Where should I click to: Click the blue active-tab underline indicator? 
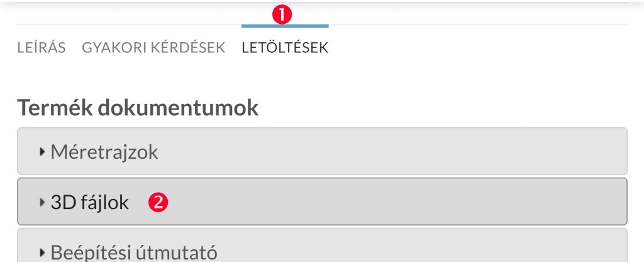pos(285,26)
